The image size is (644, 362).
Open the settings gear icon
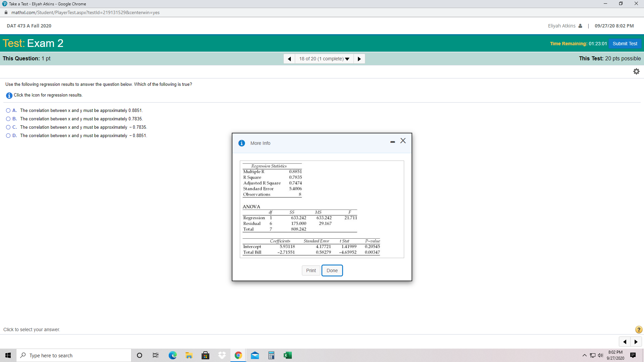pos(636,71)
